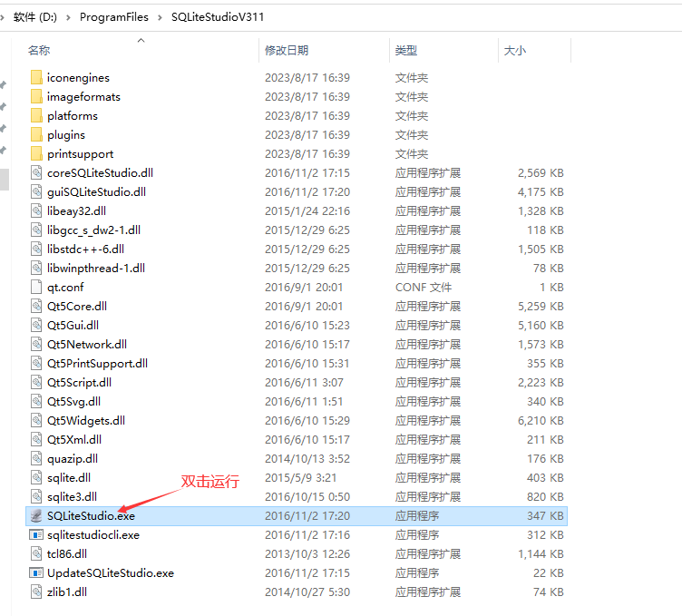Image resolution: width=682 pixels, height=616 pixels.
Task: Select the UpdateSQLiteStudio.exe application icon
Action: (x=36, y=573)
